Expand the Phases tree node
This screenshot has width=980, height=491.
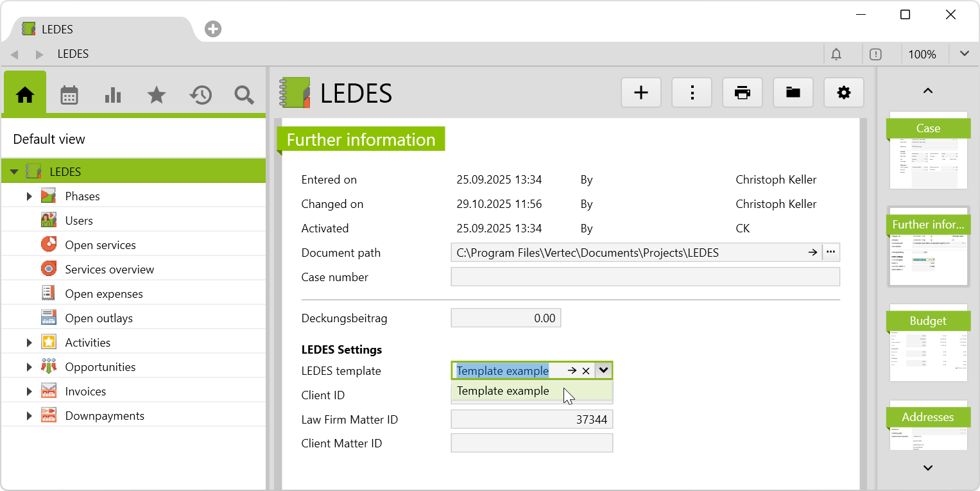[x=29, y=196]
